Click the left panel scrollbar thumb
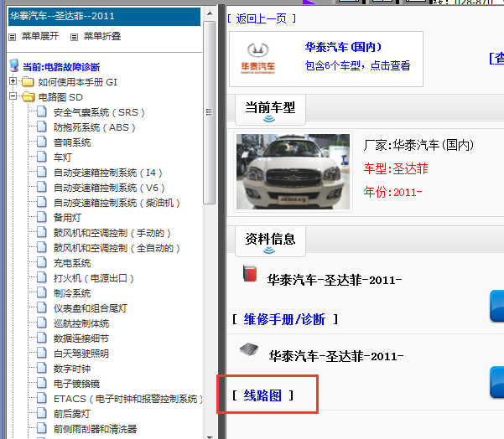The image size is (504, 439). (x=210, y=112)
